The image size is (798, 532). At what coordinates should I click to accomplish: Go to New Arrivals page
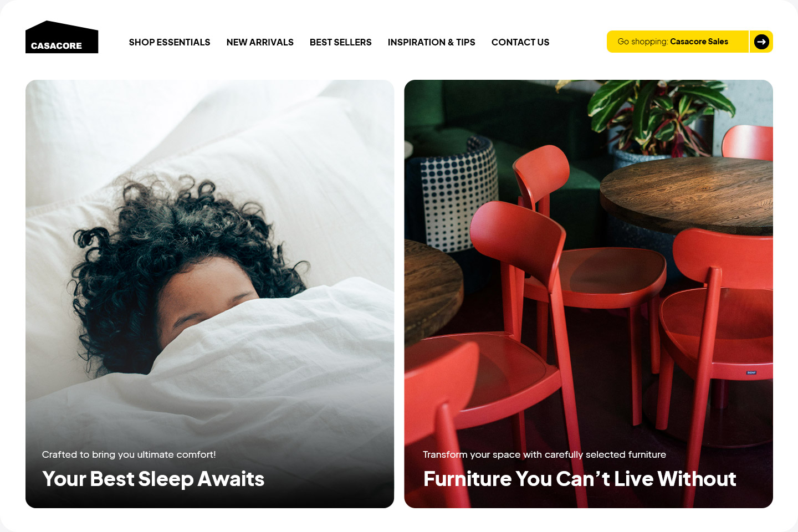[x=260, y=42]
